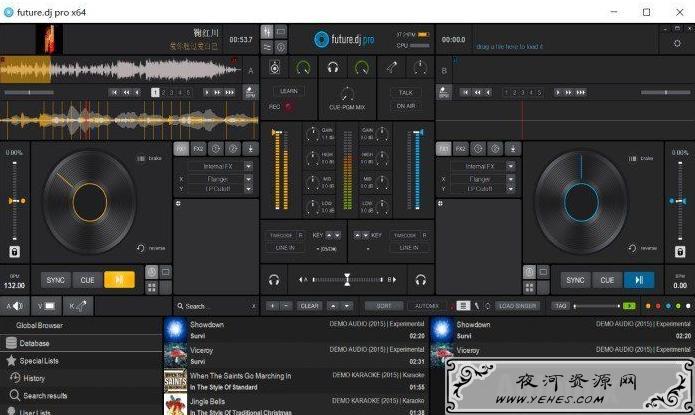Click deck A headphone cue icon beside crossfader
Viewport: 695px width, 415px height.
[x=274, y=280]
